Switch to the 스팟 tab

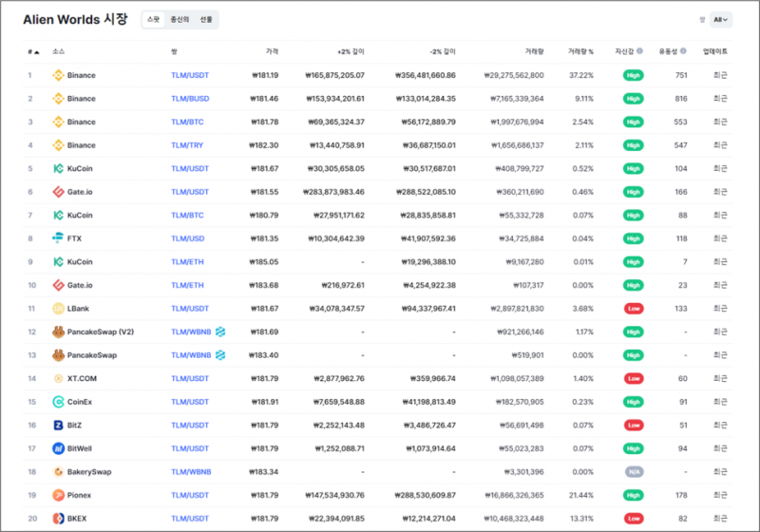coord(153,19)
